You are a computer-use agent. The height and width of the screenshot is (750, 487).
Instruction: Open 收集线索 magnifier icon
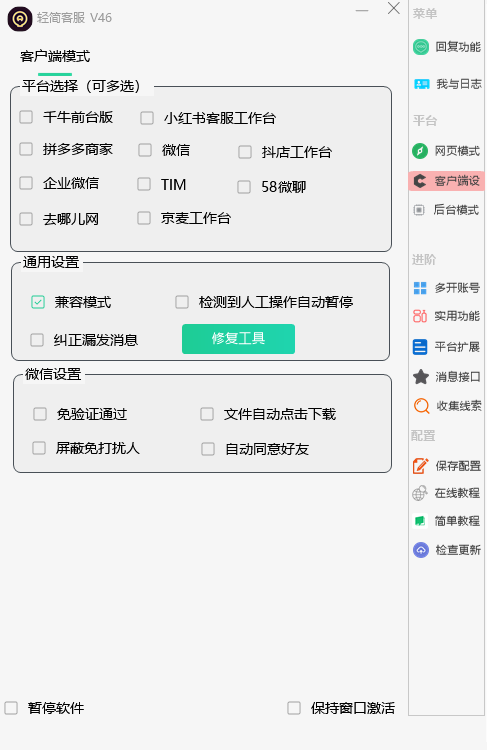(x=421, y=406)
